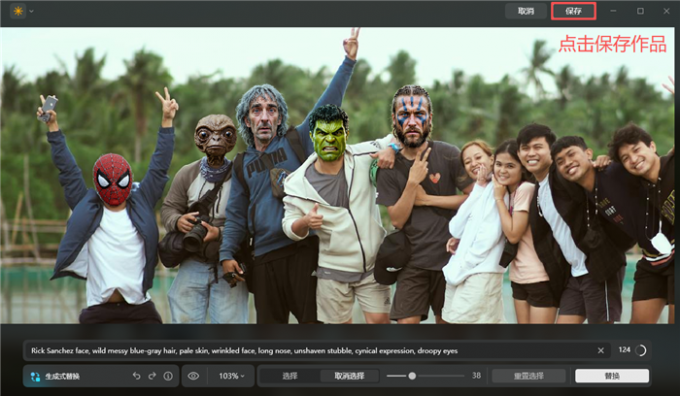Redo the last edit

coord(152,376)
